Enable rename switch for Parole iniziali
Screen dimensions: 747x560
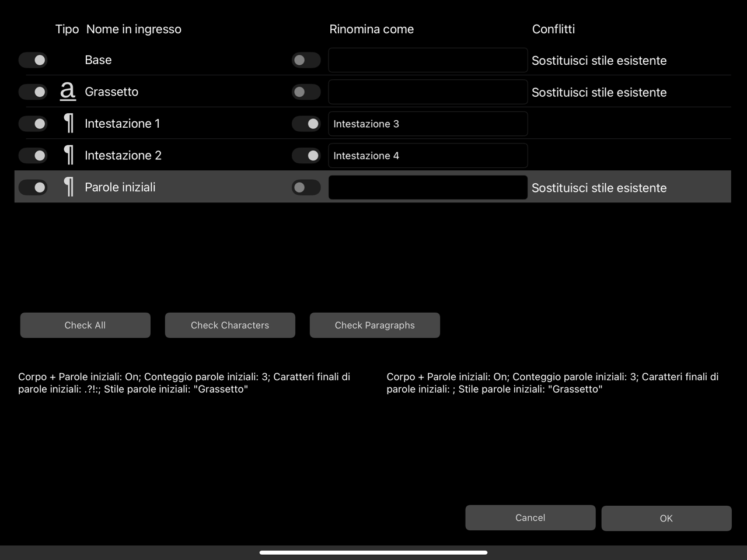point(306,187)
